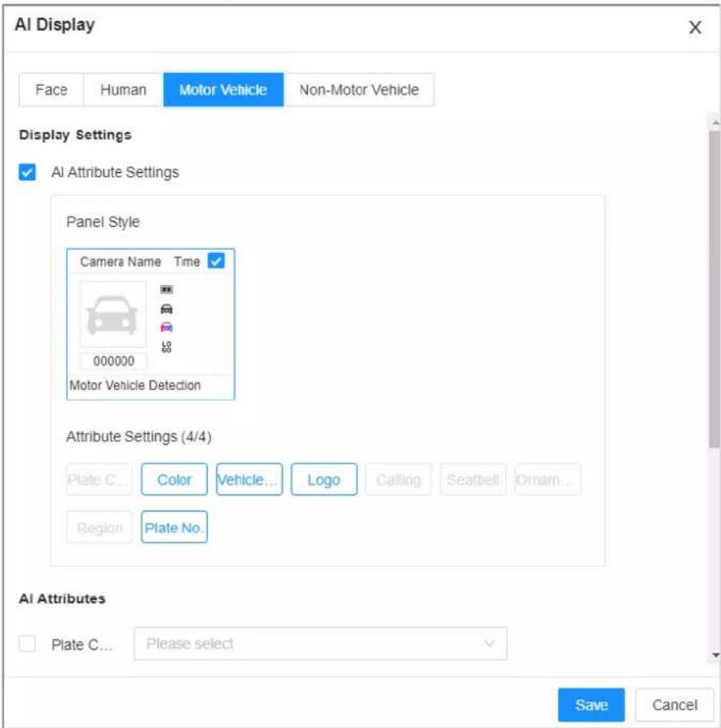This screenshot has width=721, height=728.
Task: Close the AI Display dialog
Action: tap(695, 27)
